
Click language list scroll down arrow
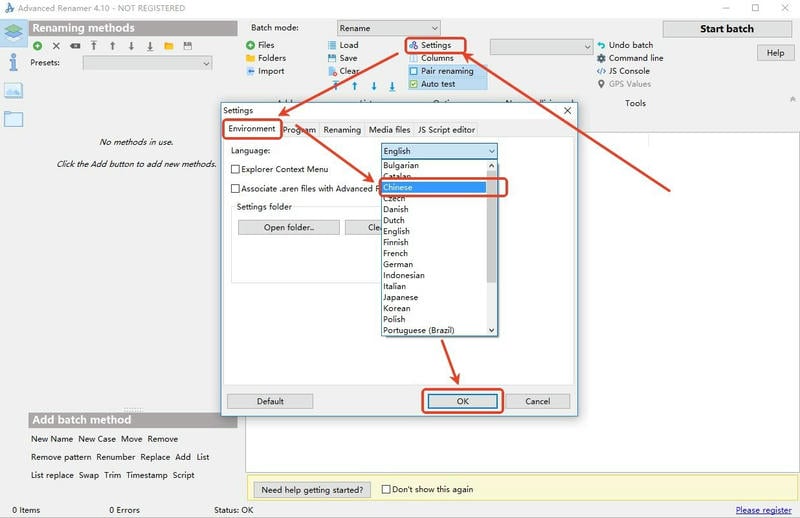click(x=491, y=330)
